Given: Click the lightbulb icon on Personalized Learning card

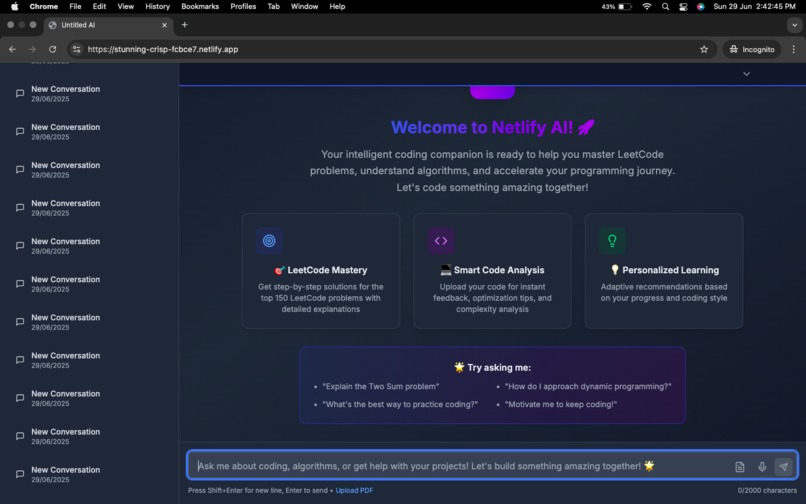Looking at the screenshot, I should 612,241.
